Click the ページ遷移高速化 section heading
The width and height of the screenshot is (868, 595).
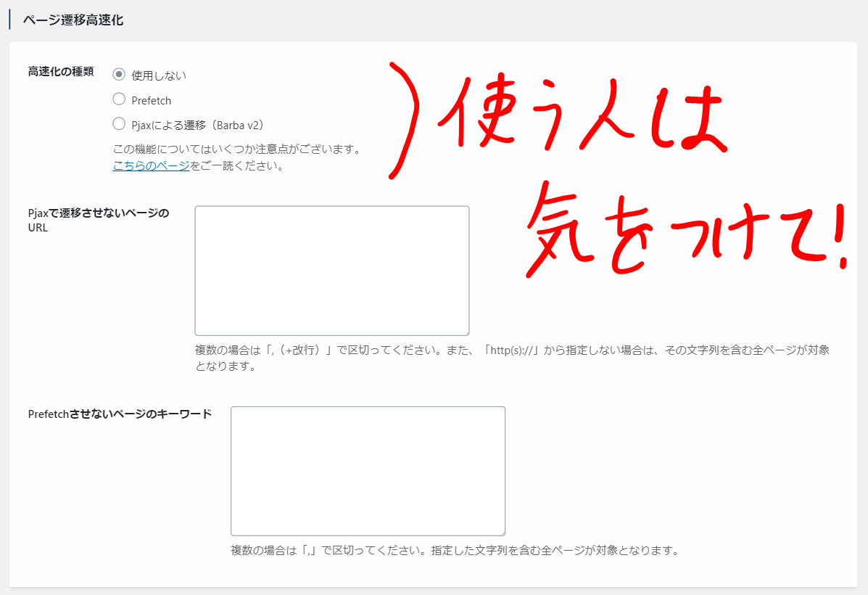[73, 20]
